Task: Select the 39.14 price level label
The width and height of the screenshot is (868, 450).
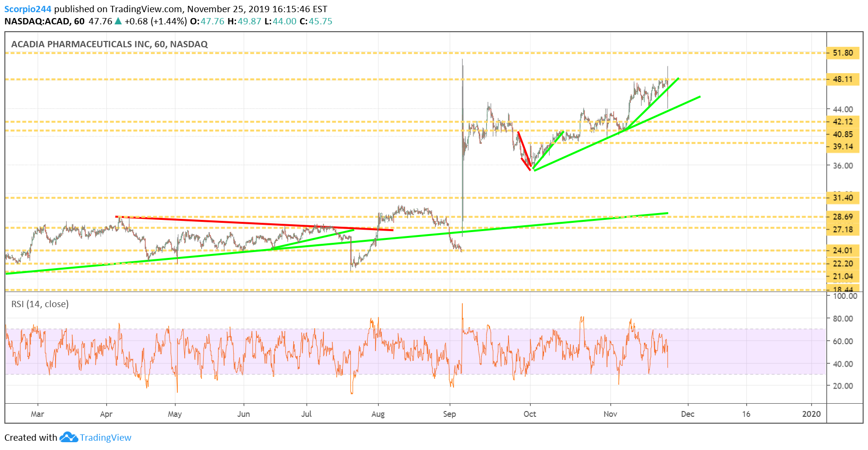Action: click(x=843, y=146)
